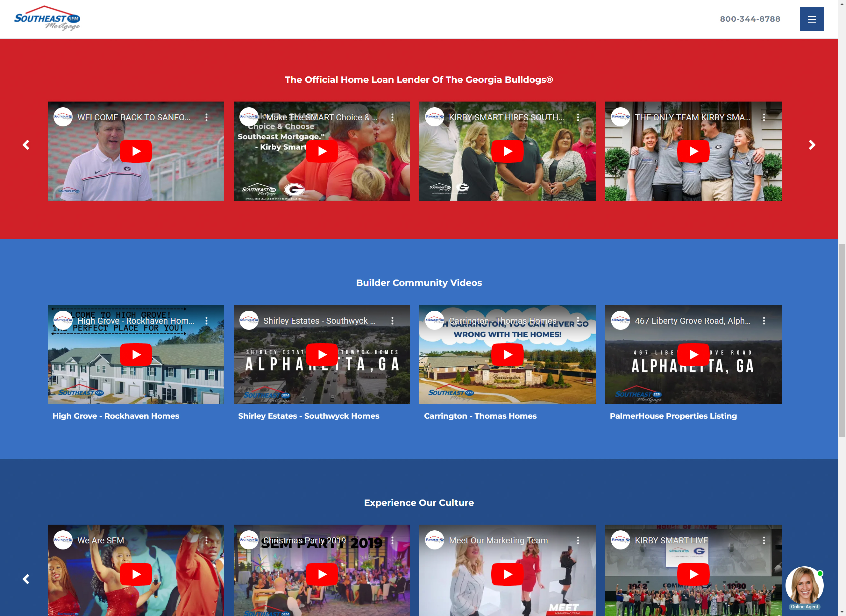Advance to next Georgia Bulldogs video

click(812, 145)
